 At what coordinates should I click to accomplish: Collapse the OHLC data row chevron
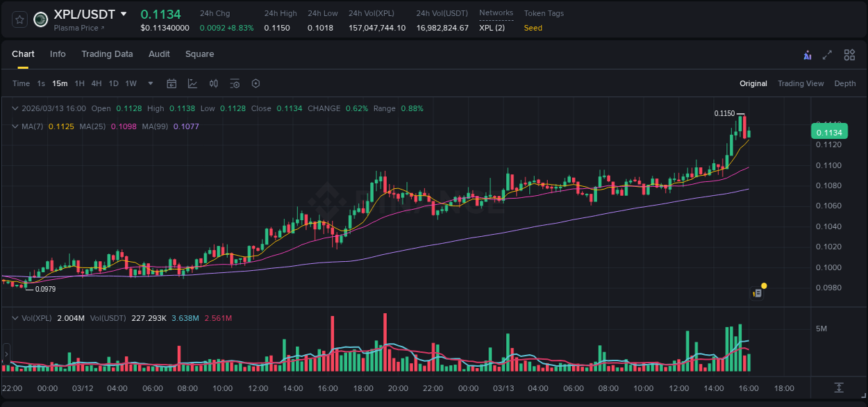click(x=14, y=108)
